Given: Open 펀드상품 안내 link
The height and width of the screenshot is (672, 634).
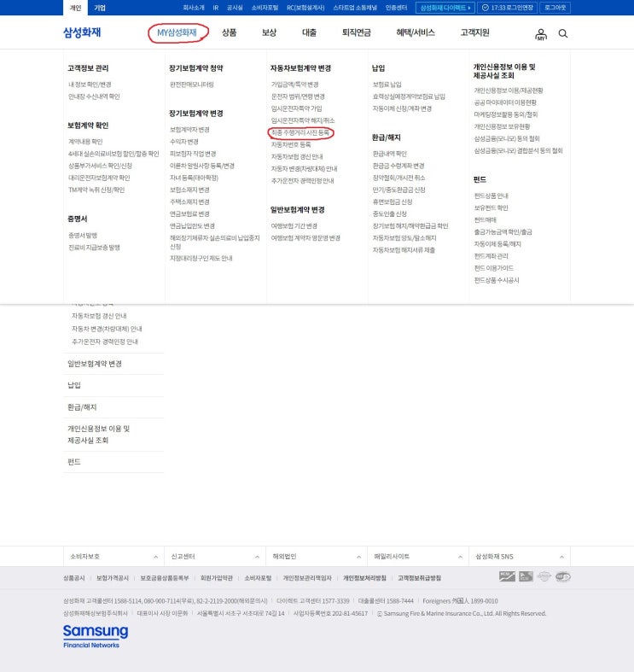Looking at the screenshot, I should coord(491,196).
